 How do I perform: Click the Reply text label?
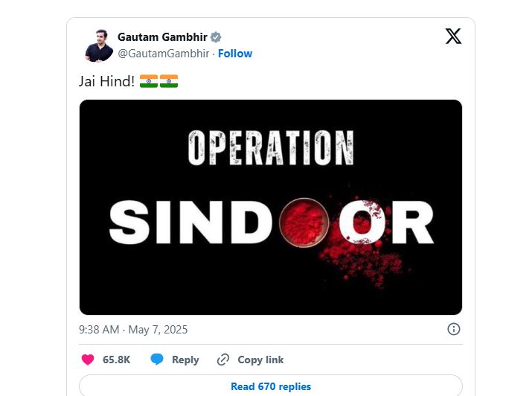tap(185, 360)
